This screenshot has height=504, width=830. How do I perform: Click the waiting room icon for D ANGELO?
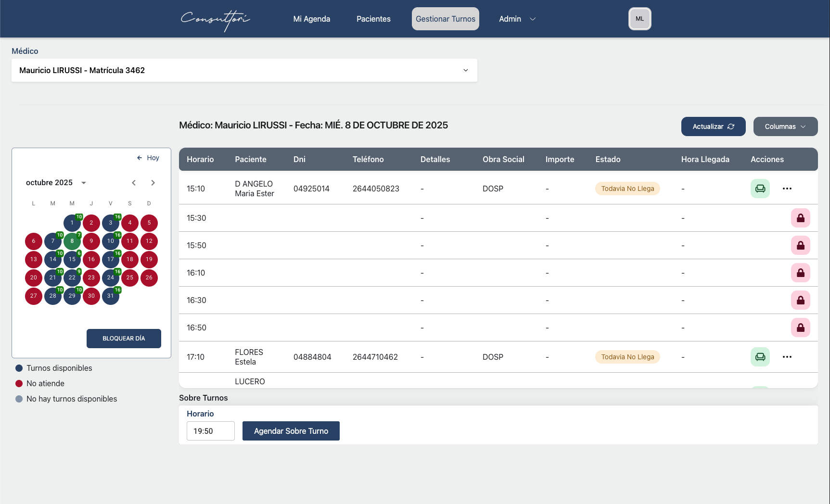click(760, 189)
